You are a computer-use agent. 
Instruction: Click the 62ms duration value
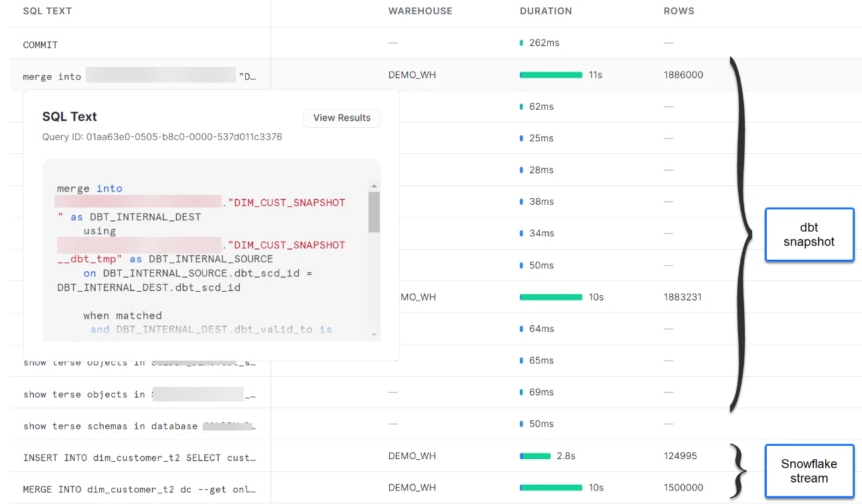tap(541, 106)
